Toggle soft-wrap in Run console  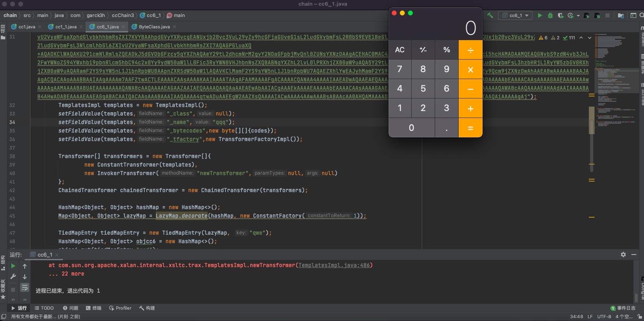click(x=25, y=287)
